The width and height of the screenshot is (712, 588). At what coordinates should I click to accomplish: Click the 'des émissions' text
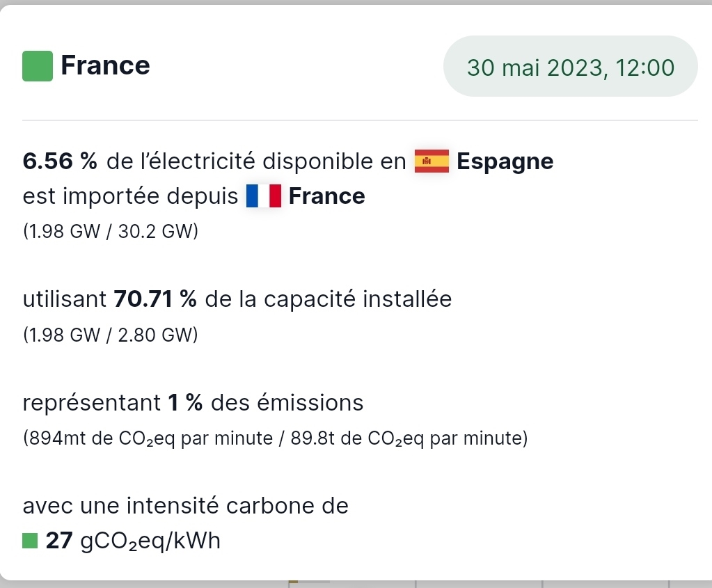287,402
